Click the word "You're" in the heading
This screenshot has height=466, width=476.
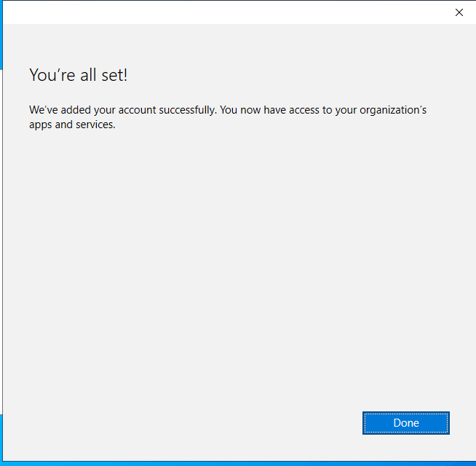(51, 75)
